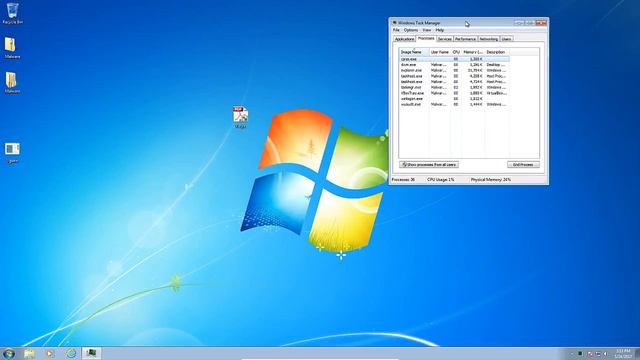640x360 pixels.
Task: Open the Recycle Bin desktop icon
Action: [x=12, y=13]
